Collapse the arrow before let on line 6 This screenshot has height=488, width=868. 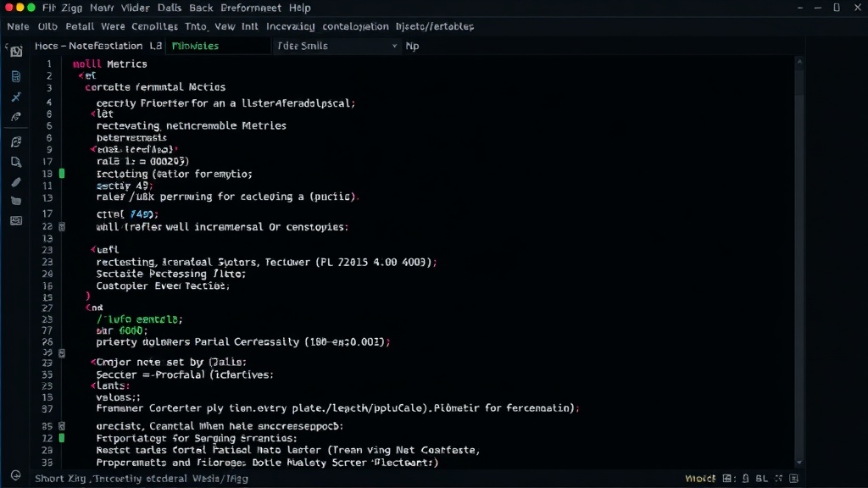[x=93, y=114]
